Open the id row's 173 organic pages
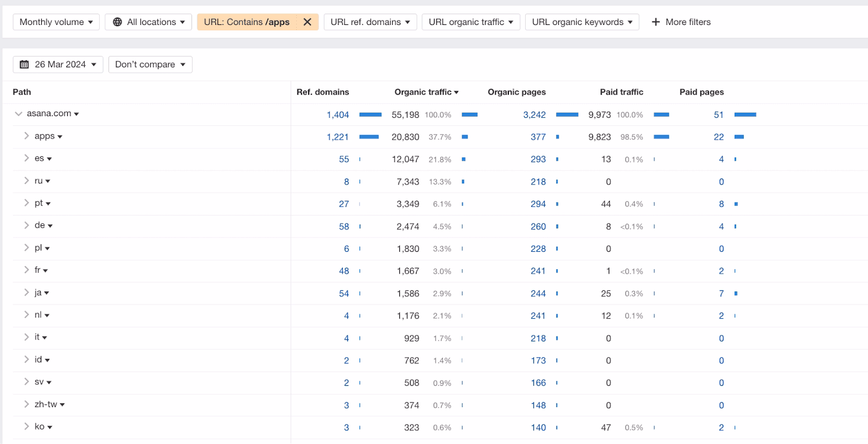The image size is (868, 444). 538,361
